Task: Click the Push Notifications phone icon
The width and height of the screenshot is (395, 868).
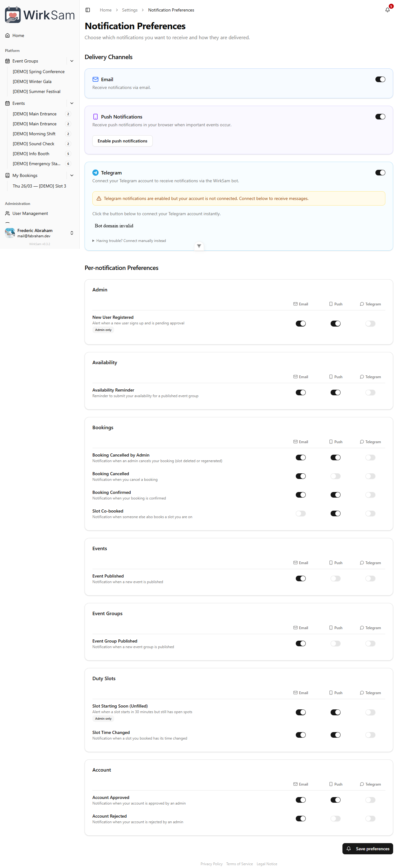Action: pyautogui.click(x=95, y=117)
